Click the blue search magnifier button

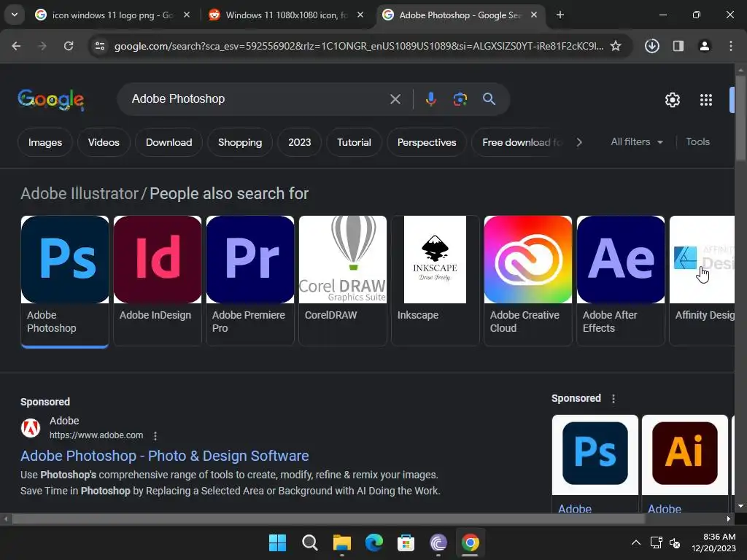pos(489,99)
